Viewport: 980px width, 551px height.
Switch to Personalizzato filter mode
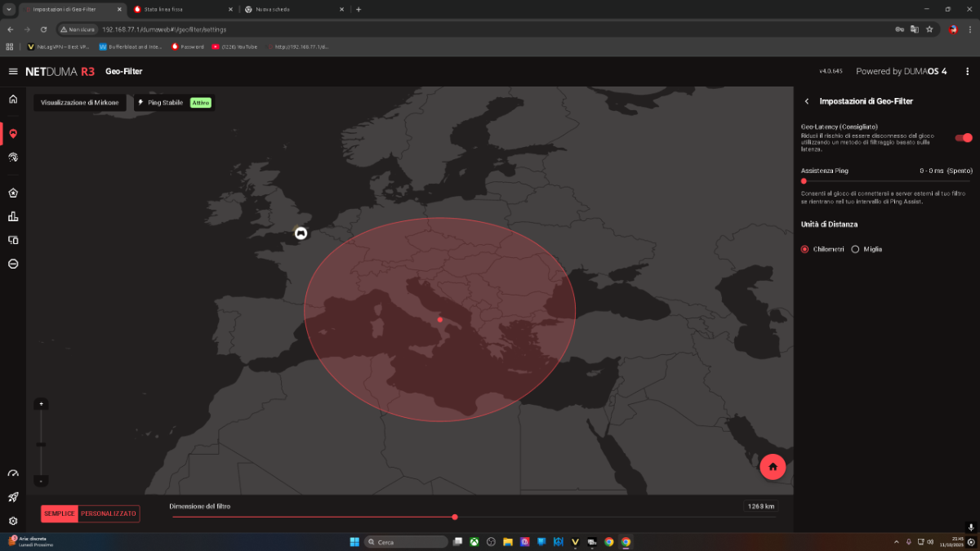109,513
